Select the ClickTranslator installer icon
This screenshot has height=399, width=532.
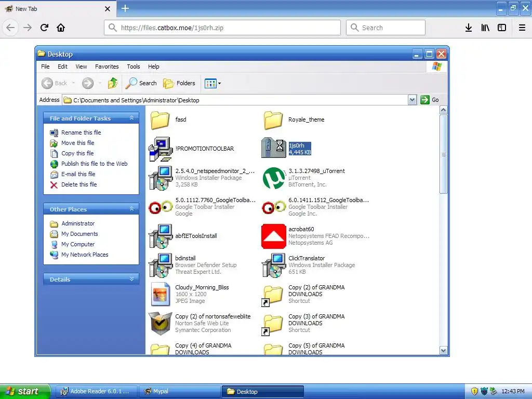point(273,265)
